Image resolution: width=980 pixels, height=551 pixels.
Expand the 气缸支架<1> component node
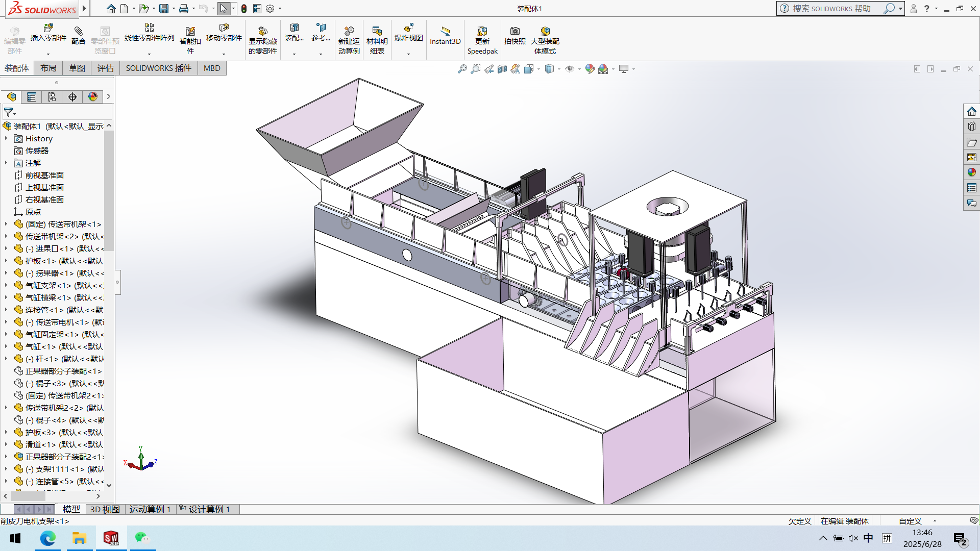click(6, 285)
